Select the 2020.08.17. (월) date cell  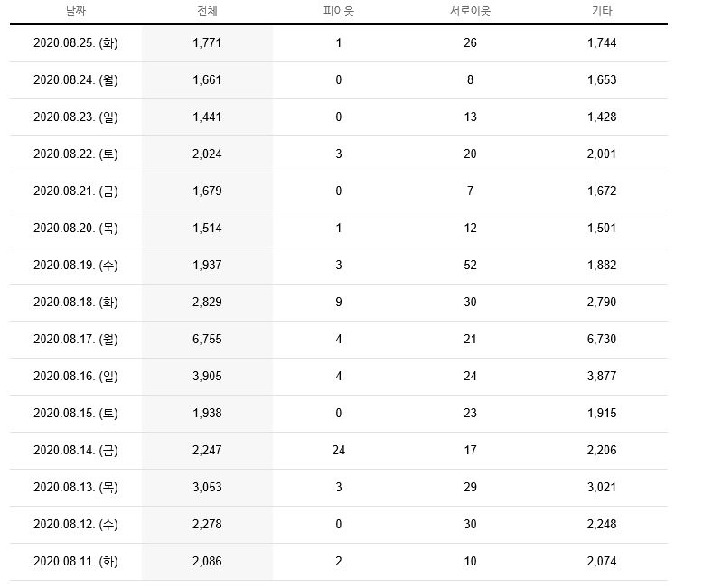[x=76, y=340]
